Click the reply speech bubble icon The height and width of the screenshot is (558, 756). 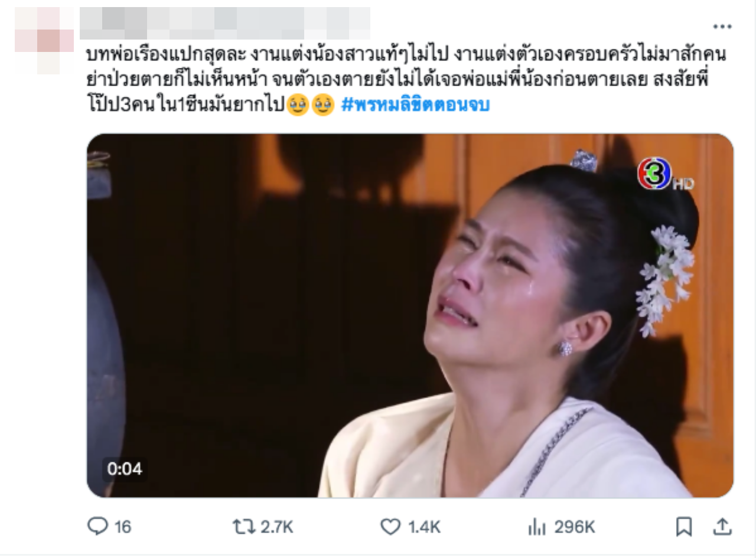point(97,526)
